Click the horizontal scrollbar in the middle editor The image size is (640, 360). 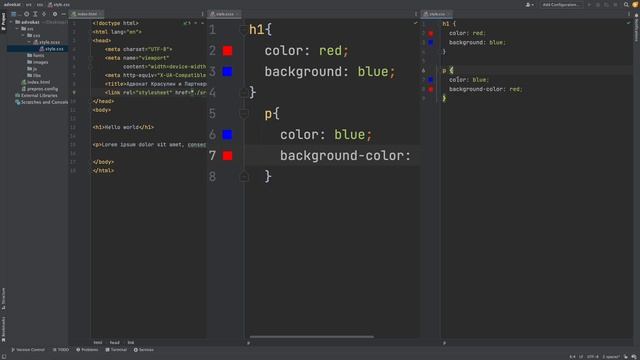(x=312, y=337)
